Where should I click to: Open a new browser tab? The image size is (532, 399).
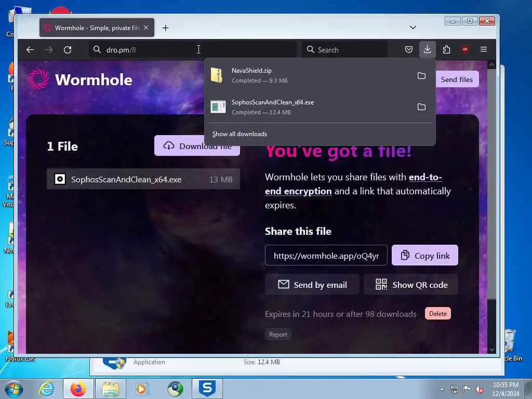(x=166, y=28)
